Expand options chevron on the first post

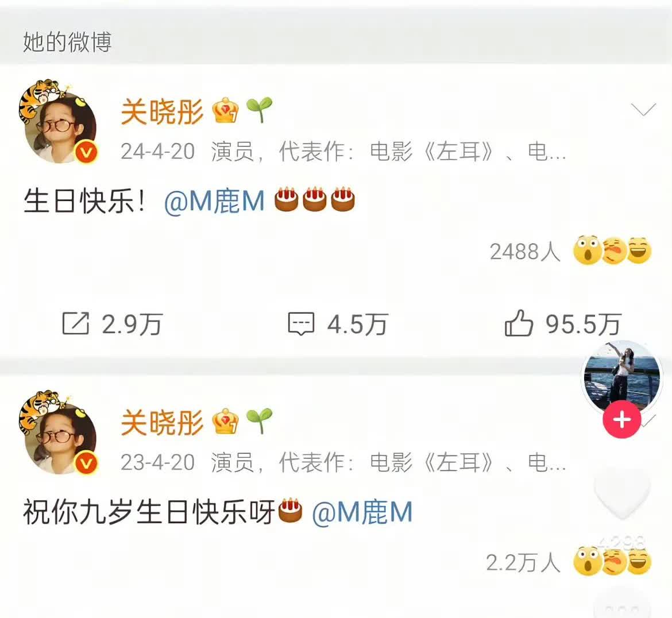coord(643,110)
